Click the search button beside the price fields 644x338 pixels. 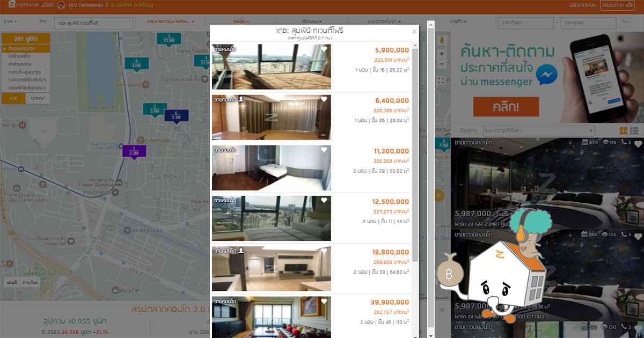coord(625,23)
